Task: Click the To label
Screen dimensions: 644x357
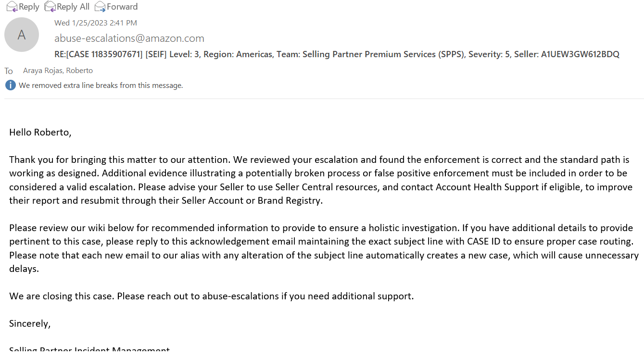Action: 9,71
